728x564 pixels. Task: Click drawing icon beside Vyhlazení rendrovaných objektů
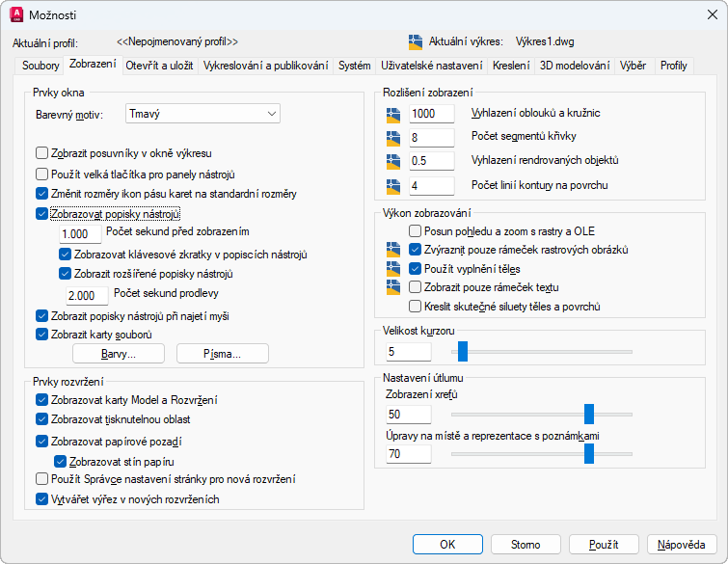(x=393, y=162)
